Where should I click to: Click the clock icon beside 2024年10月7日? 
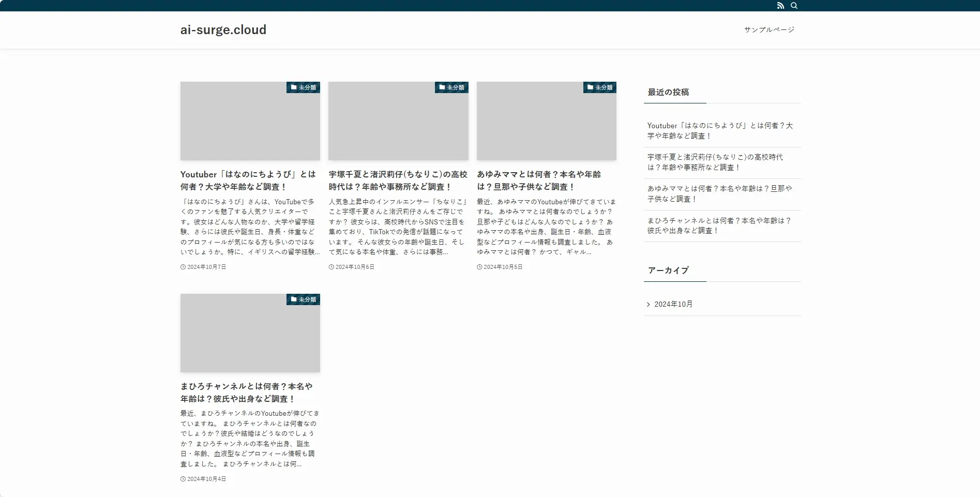coord(182,266)
